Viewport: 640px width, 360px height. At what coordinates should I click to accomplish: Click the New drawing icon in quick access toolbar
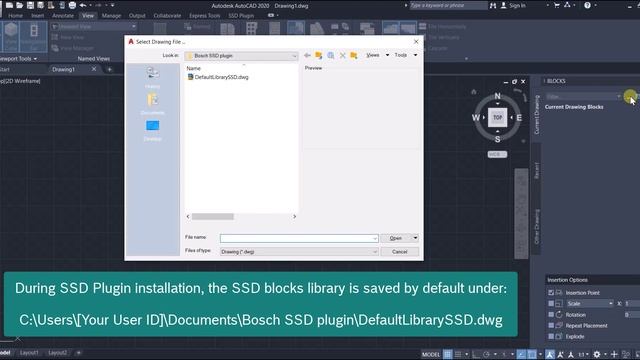tap(9, 5)
